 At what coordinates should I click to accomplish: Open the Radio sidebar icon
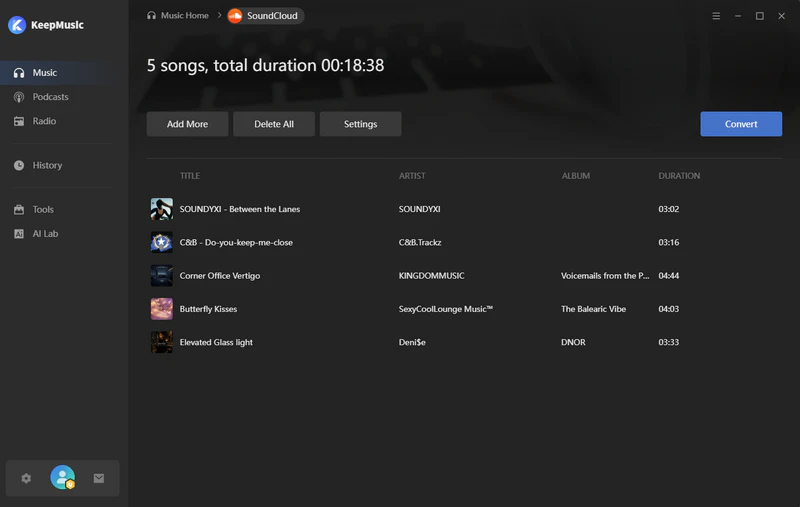[19, 121]
